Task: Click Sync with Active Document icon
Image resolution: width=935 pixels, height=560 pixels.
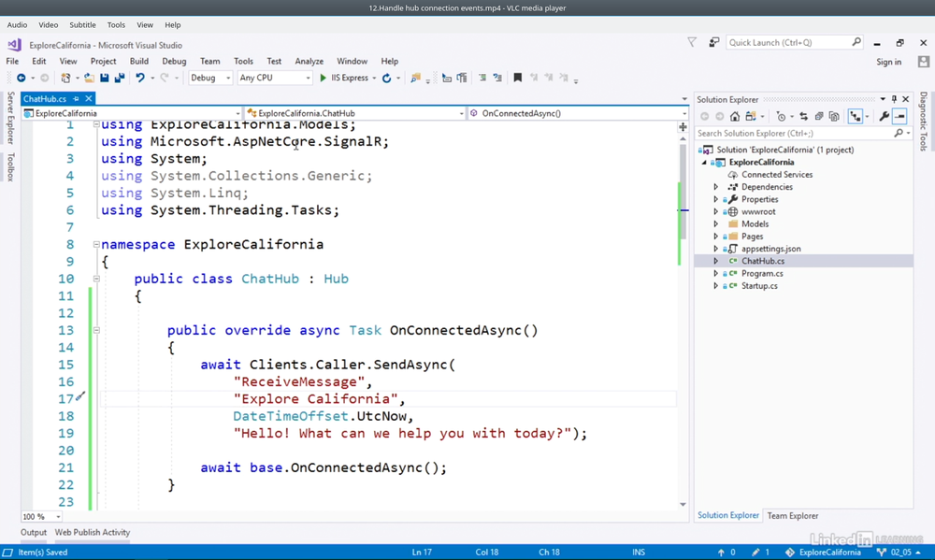Action: click(x=803, y=116)
